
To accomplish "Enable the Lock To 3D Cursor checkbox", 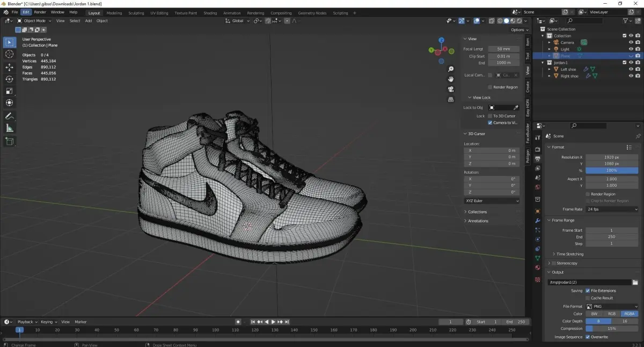I will 490,116.
